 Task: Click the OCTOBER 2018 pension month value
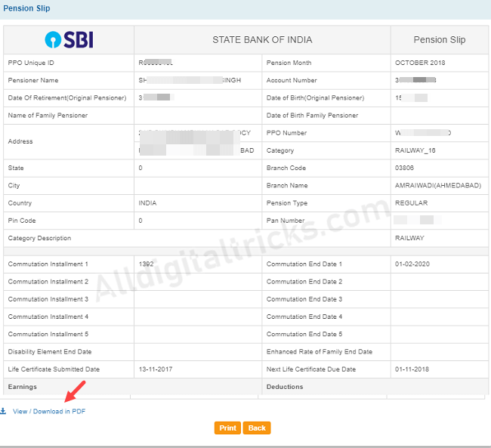coord(420,63)
